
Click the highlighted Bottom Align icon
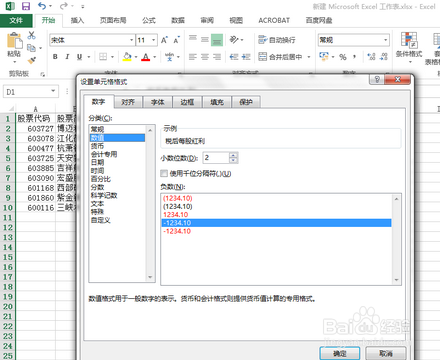[217, 40]
